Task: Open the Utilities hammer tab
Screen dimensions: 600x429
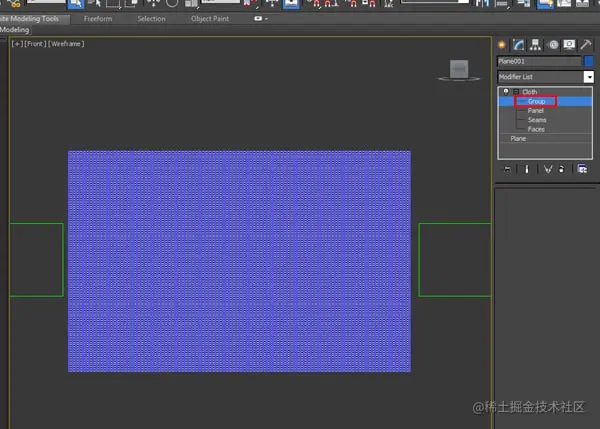Action: [x=585, y=45]
